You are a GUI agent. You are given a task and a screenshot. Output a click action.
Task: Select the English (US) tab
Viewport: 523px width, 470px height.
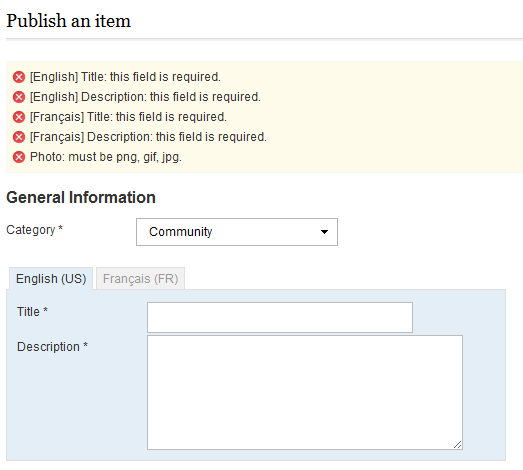click(x=51, y=279)
